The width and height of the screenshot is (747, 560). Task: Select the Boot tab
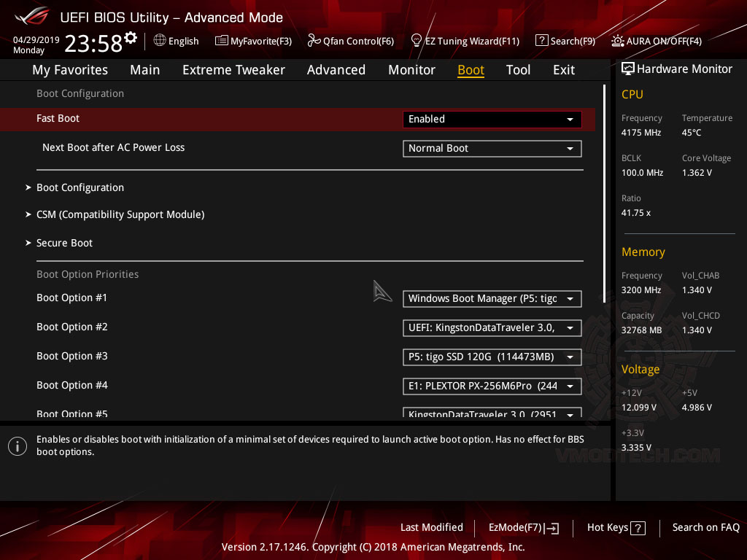point(471,70)
